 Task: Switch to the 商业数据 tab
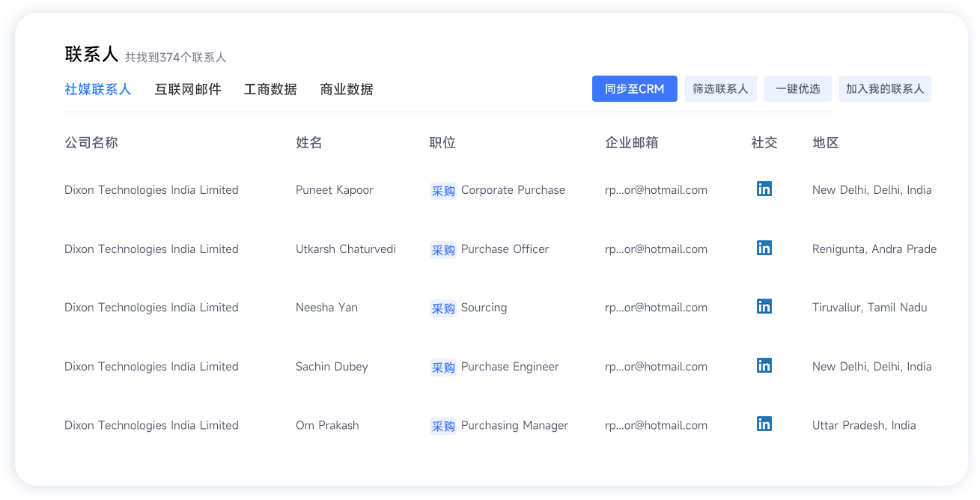coord(347,88)
